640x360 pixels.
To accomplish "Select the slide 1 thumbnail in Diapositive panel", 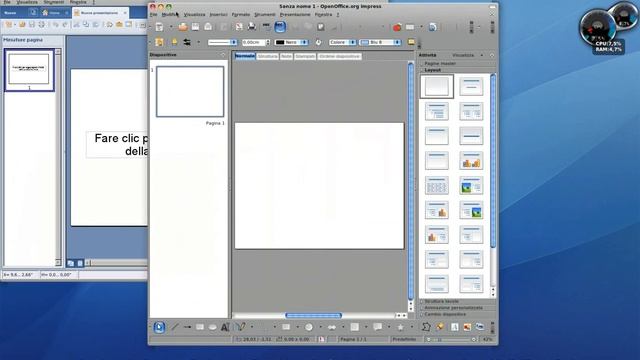I will point(190,91).
